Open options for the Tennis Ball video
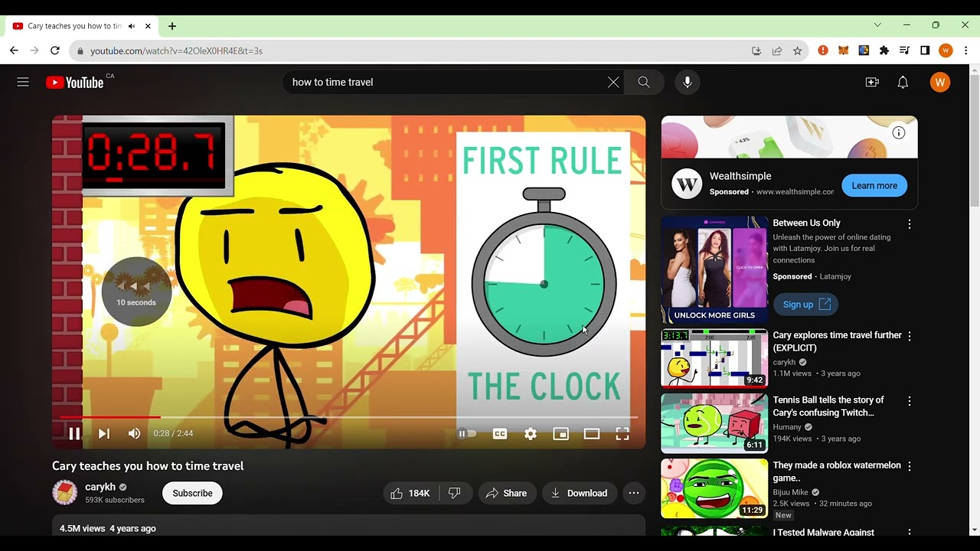This screenshot has height=551, width=980. tap(910, 402)
